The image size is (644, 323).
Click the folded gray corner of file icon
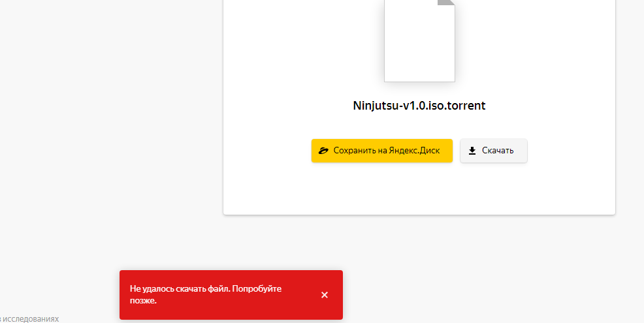447,2
